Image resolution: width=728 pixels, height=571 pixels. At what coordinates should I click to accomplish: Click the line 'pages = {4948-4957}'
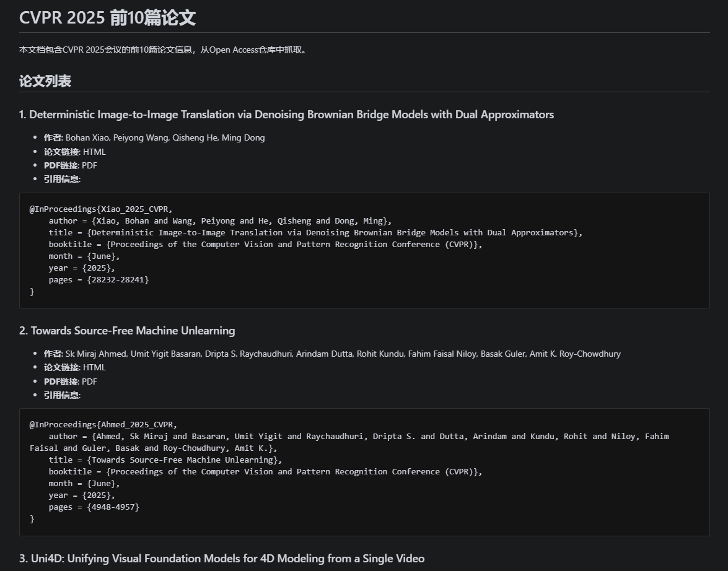coord(94,507)
